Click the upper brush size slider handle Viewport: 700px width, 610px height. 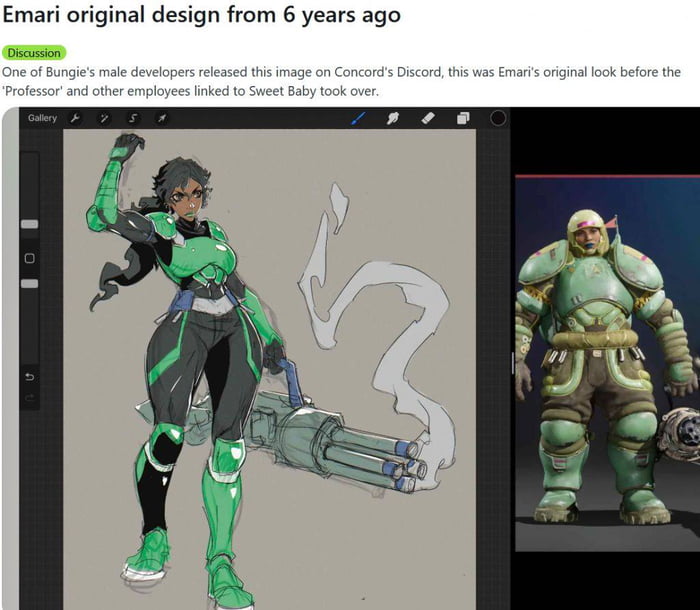[x=29, y=224]
